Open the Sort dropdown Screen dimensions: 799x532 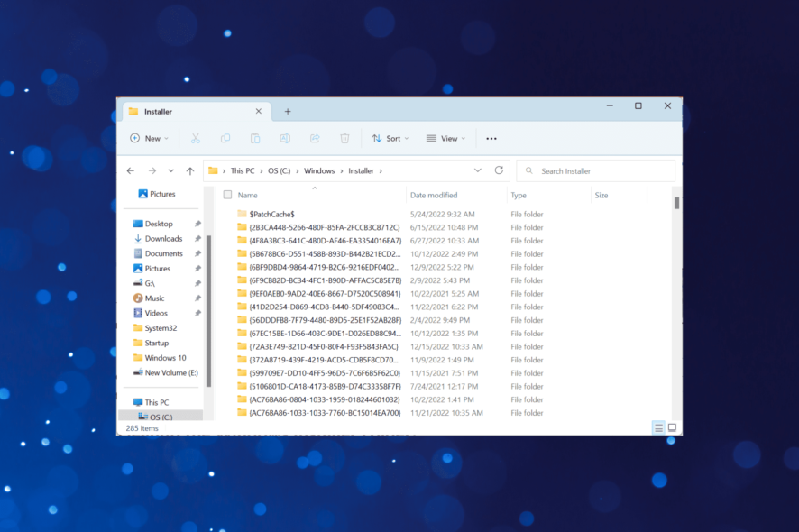pyautogui.click(x=390, y=138)
